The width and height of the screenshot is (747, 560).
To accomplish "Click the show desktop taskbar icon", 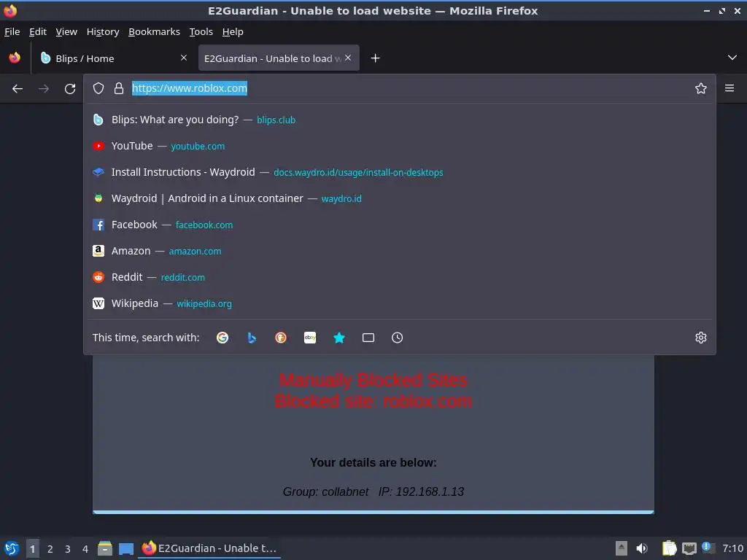I will (x=126, y=548).
